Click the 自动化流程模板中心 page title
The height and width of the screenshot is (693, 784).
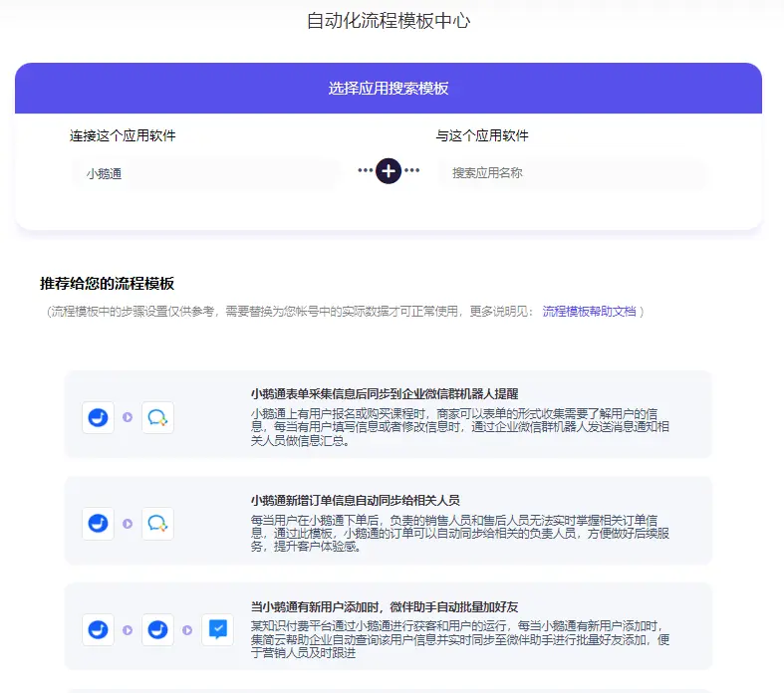click(x=389, y=21)
